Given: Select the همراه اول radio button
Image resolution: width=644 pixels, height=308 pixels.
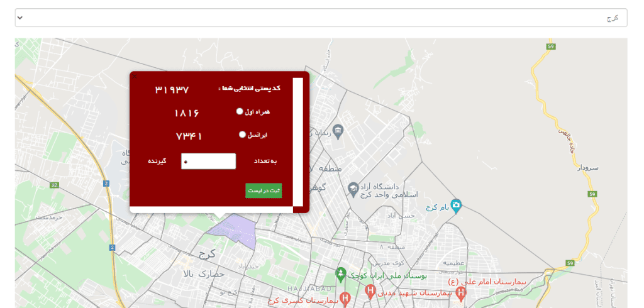Looking at the screenshot, I should tap(240, 111).
